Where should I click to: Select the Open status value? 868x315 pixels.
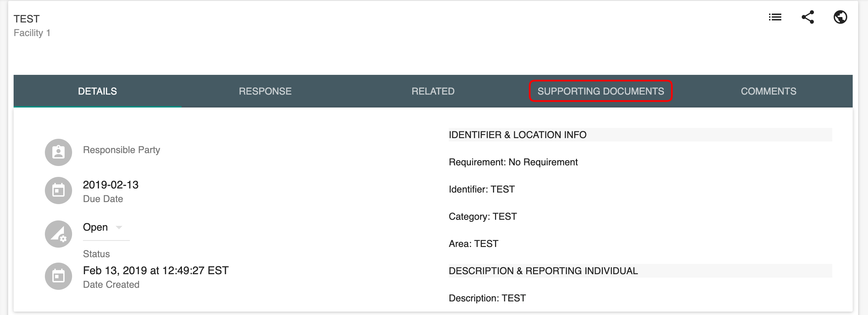point(96,227)
